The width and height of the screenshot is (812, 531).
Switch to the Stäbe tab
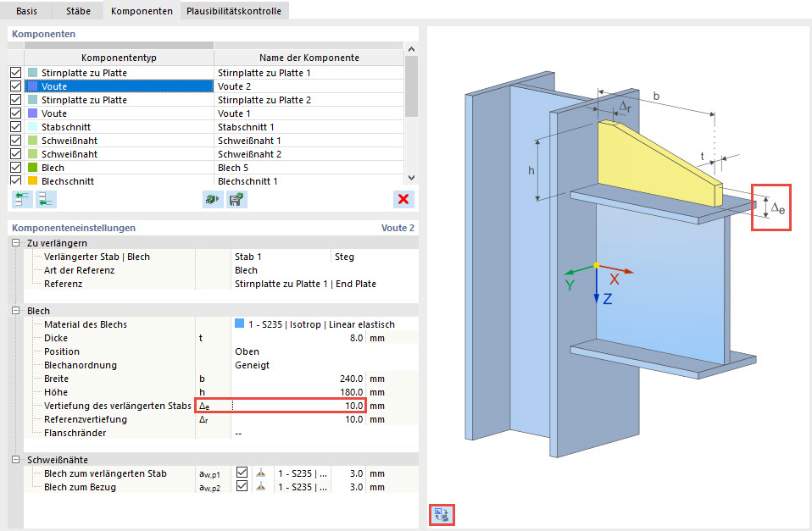click(x=78, y=11)
